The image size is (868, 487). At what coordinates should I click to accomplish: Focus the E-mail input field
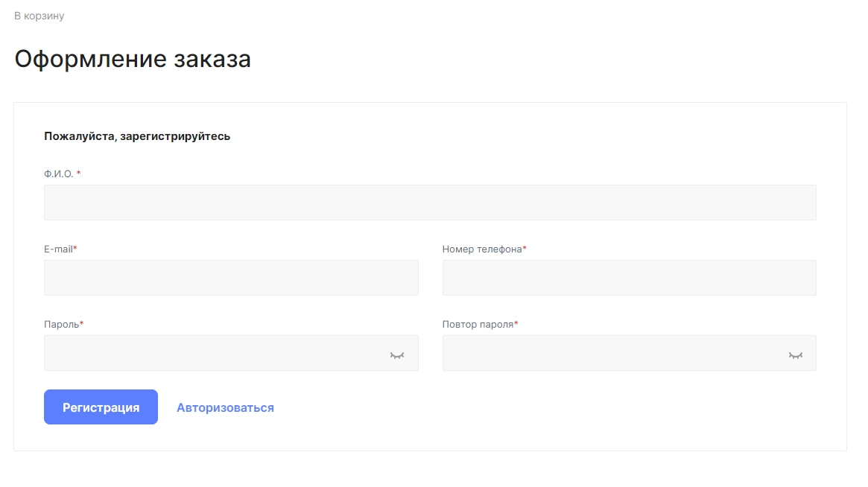(232, 278)
